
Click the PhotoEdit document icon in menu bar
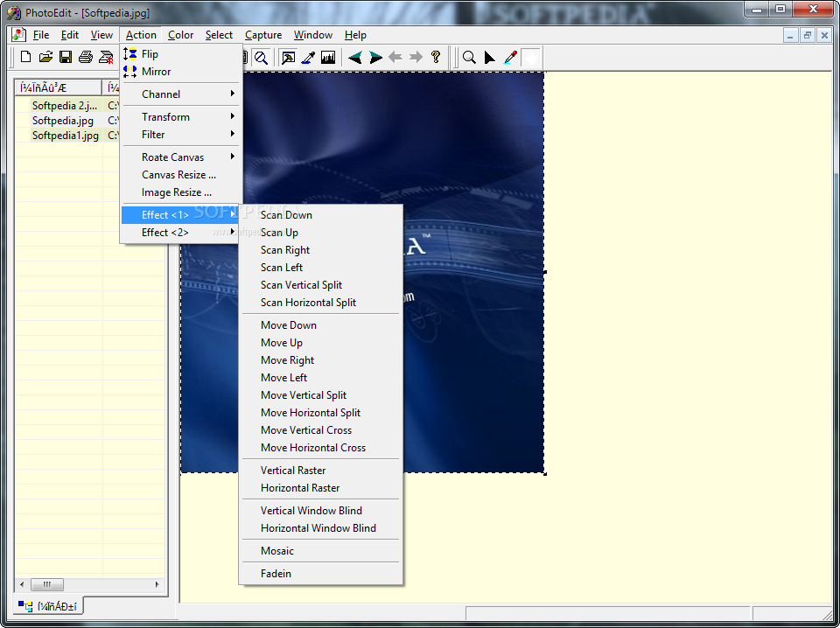coord(18,35)
